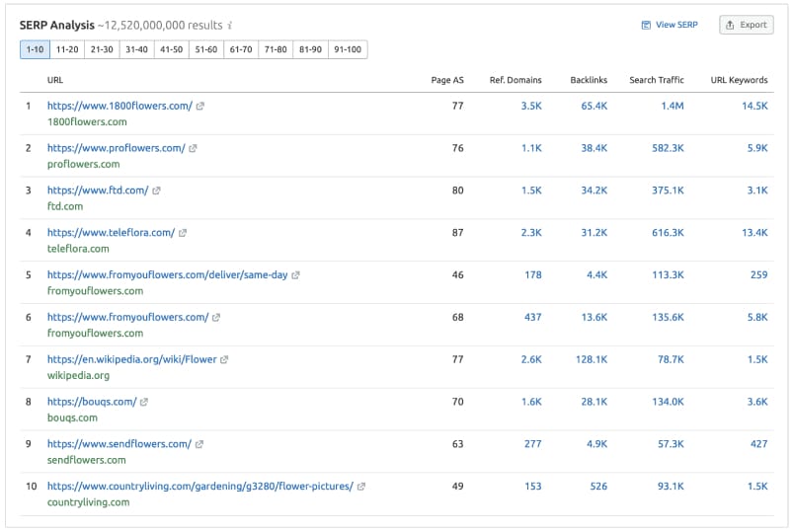Image resolution: width=792 pixels, height=532 pixels.
Task: Select the 1-10 results tab
Action: click(x=35, y=49)
